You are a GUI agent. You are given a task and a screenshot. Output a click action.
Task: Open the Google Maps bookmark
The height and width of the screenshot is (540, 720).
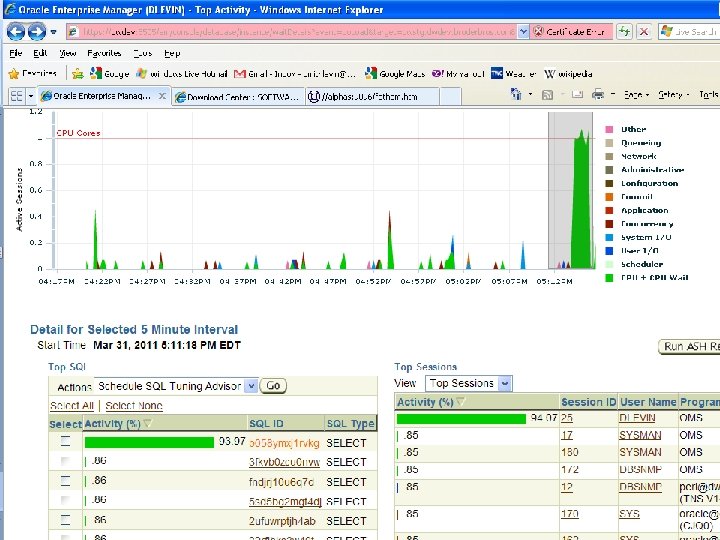[394, 73]
